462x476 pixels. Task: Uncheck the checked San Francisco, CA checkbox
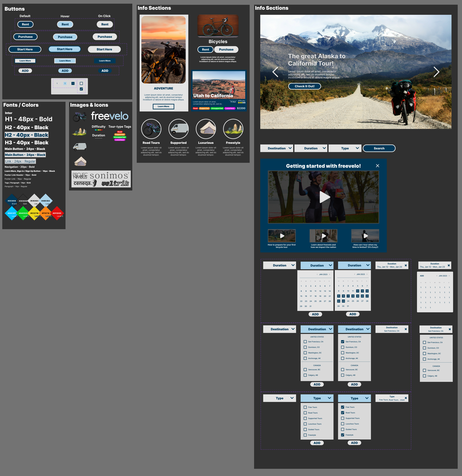(x=343, y=342)
